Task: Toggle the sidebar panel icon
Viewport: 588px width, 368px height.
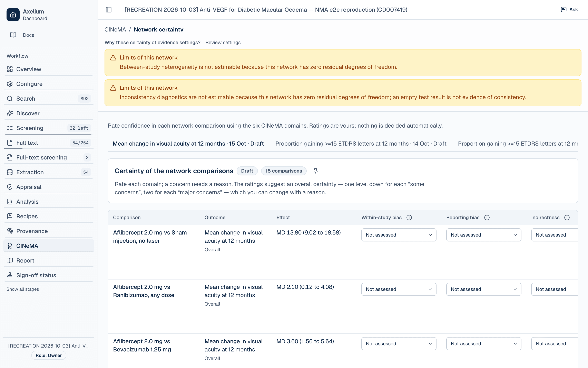Action: point(109,10)
